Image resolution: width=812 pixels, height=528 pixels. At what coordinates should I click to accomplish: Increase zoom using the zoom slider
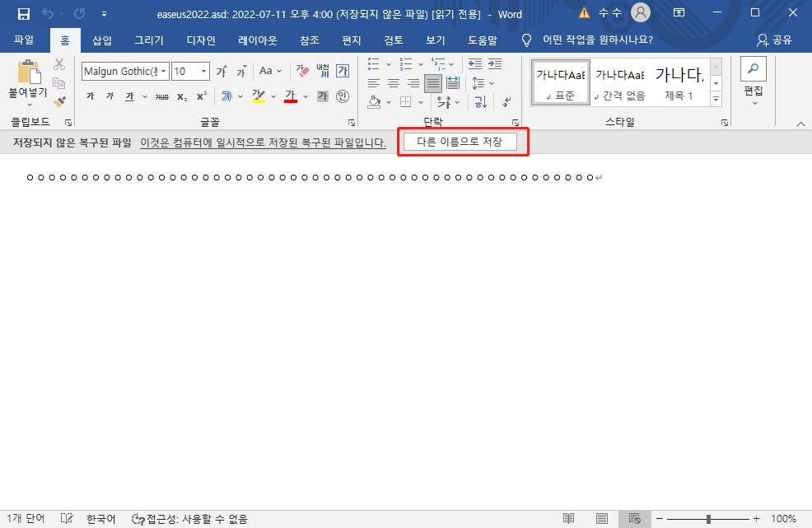click(756, 520)
